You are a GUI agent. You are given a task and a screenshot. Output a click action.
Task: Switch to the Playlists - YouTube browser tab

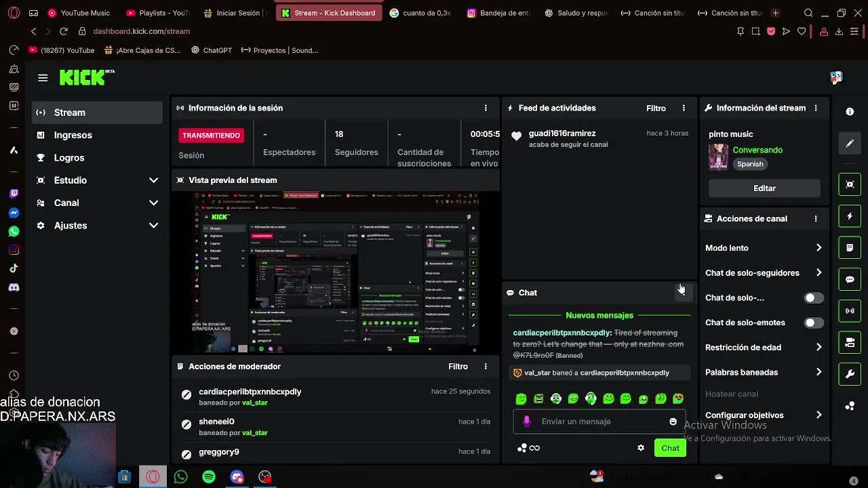click(157, 13)
